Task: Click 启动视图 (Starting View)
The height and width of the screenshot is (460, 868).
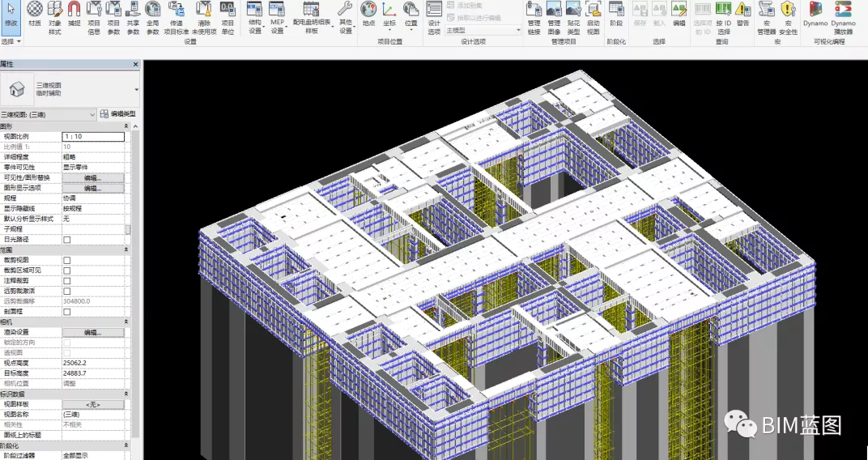Action: 594,18
